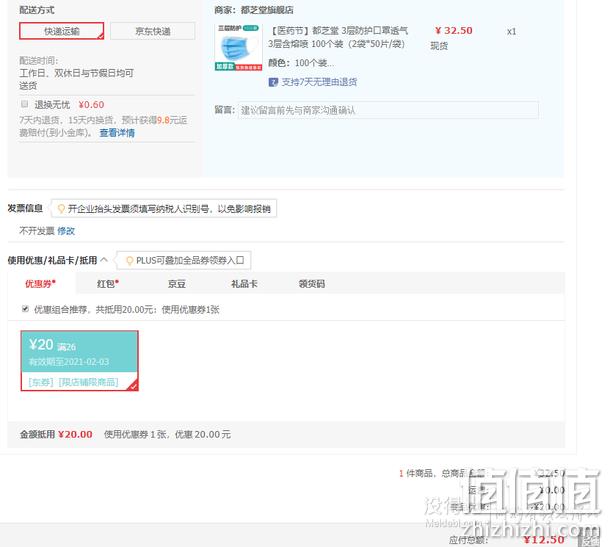610x547 pixels.
Task: Click the merchant name 都芝堂旗舰店
Action: [267, 10]
